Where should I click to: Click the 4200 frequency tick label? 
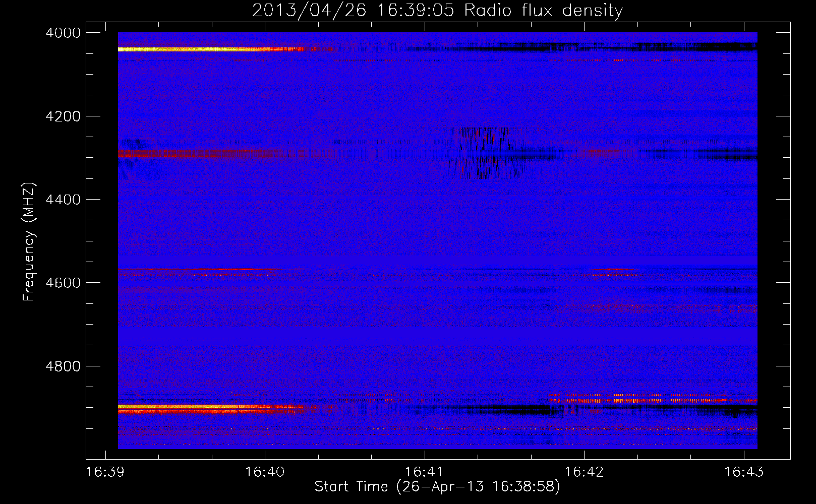point(63,116)
